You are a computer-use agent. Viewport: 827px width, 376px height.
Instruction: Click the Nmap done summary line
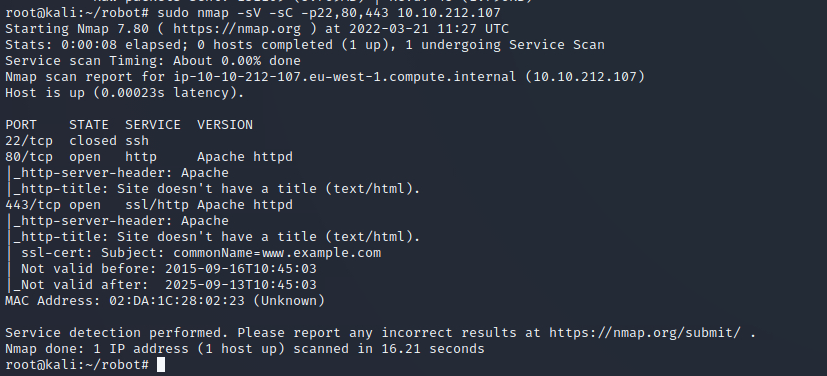click(245, 349)
